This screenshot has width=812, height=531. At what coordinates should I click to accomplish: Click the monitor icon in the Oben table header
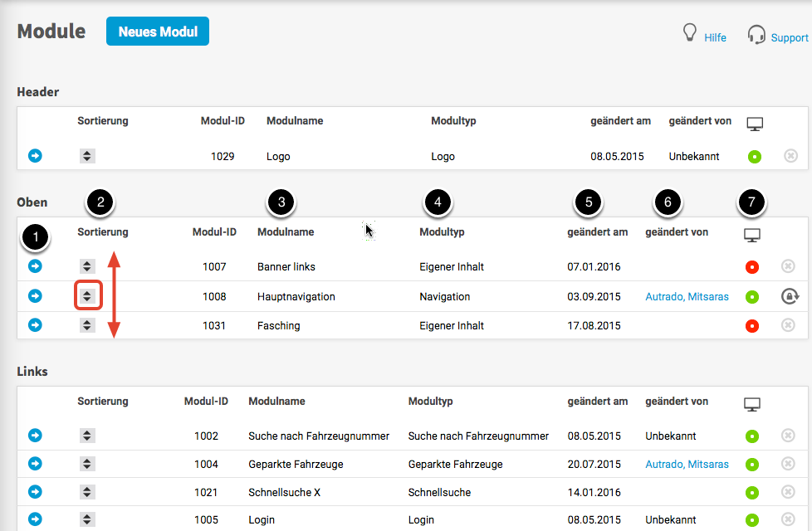click(x=752, y=236)
